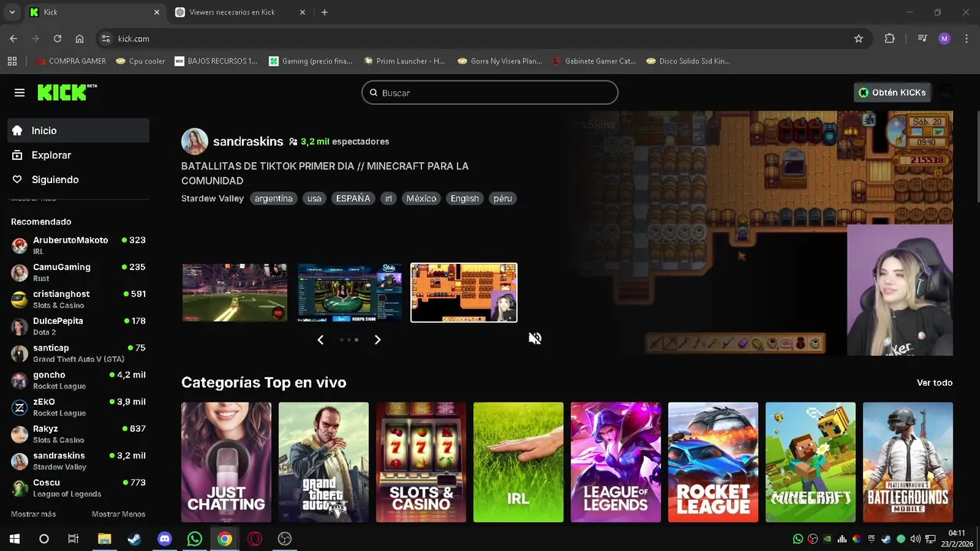Open the Just Chatting category card

click(x=226, y=462)
